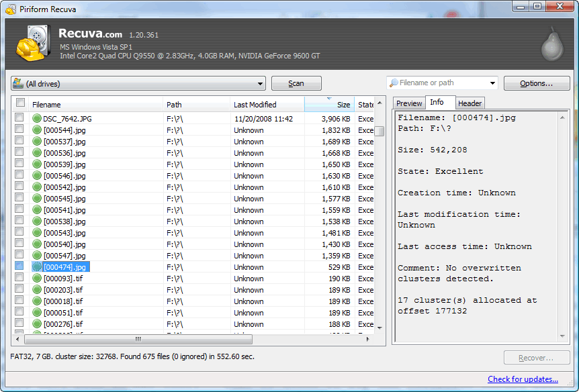Click green status icon for [000544].jpg
This screenshot has height=392, width=579.
tap(36, 130)
